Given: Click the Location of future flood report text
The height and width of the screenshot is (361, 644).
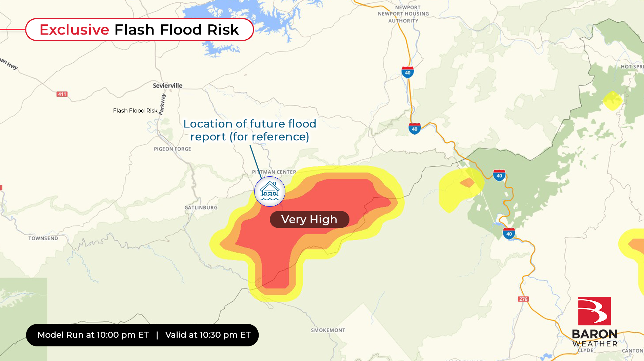Looking at the screenshot, I should [250, 130].
